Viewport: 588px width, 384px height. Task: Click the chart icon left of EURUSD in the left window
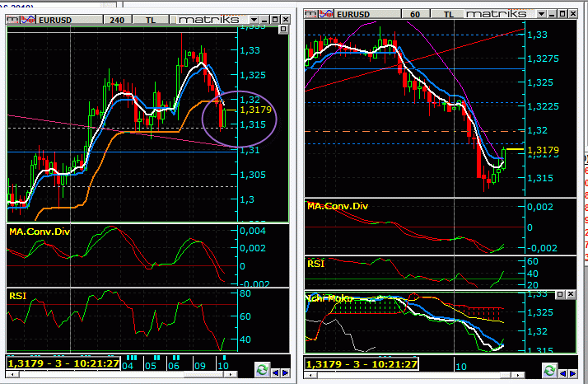14,17
